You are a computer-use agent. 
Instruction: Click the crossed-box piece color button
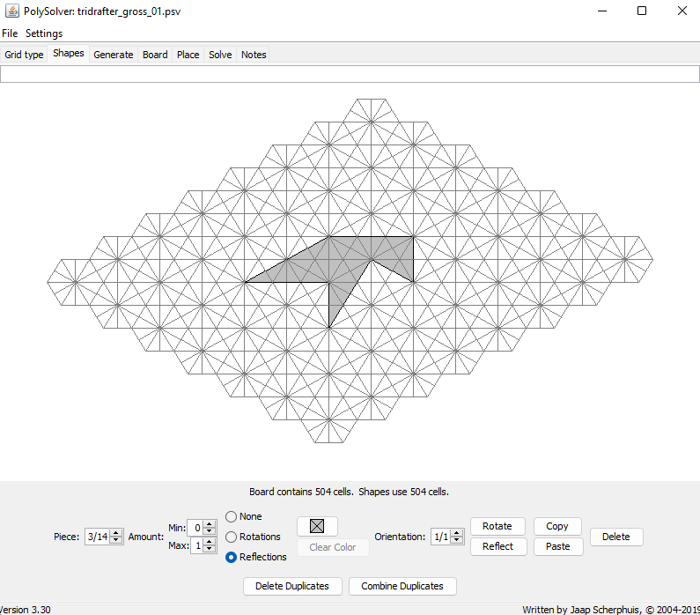317,526
